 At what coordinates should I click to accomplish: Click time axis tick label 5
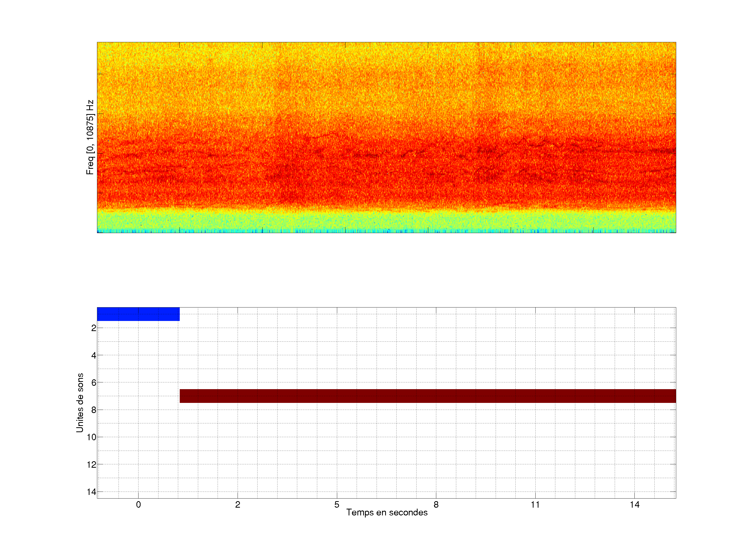pos(337,505)
